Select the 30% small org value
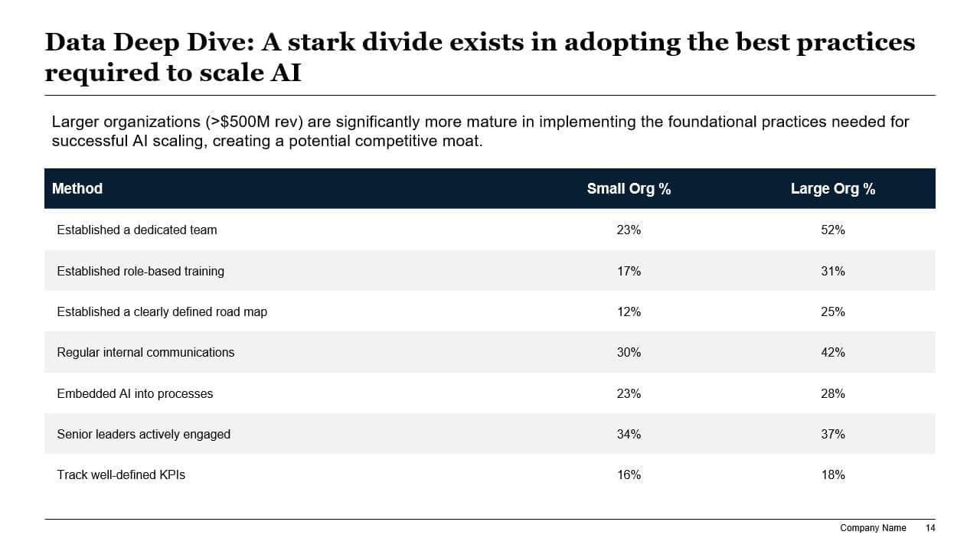The width and height of the screenshot is (980, 551). 629,352
